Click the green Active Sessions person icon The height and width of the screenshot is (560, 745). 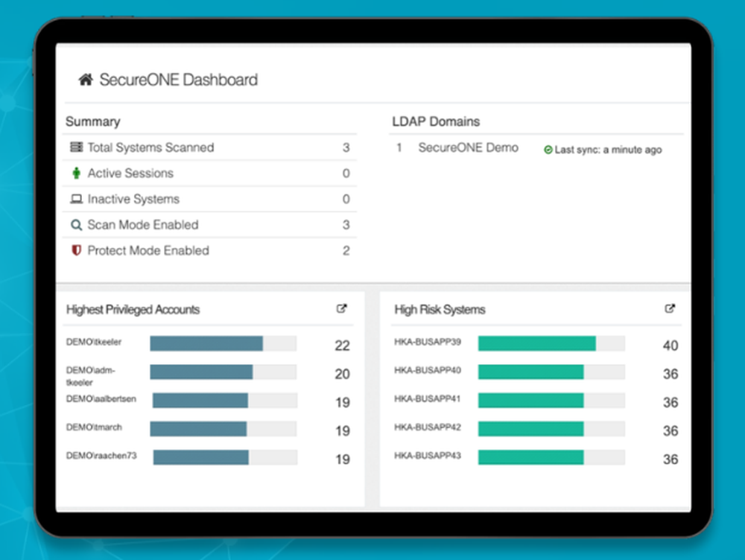pyautogui.click(x=76, y=173)
